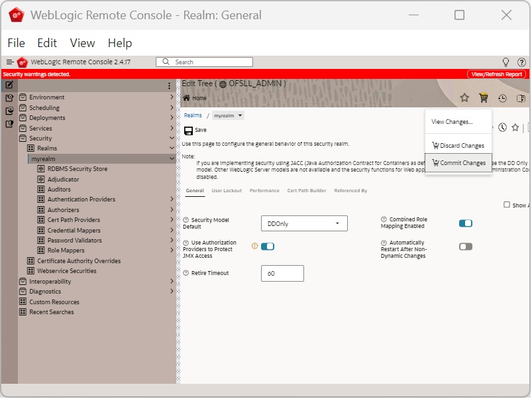
Task: Click the bookmark star icon in banner
Action: pyautogui.click(x=464, y=98)
